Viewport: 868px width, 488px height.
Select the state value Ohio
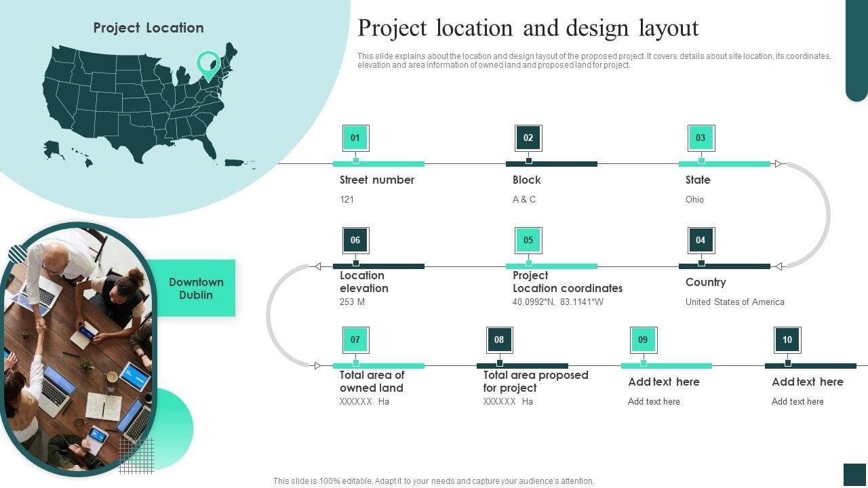click(x=694, y=199)
